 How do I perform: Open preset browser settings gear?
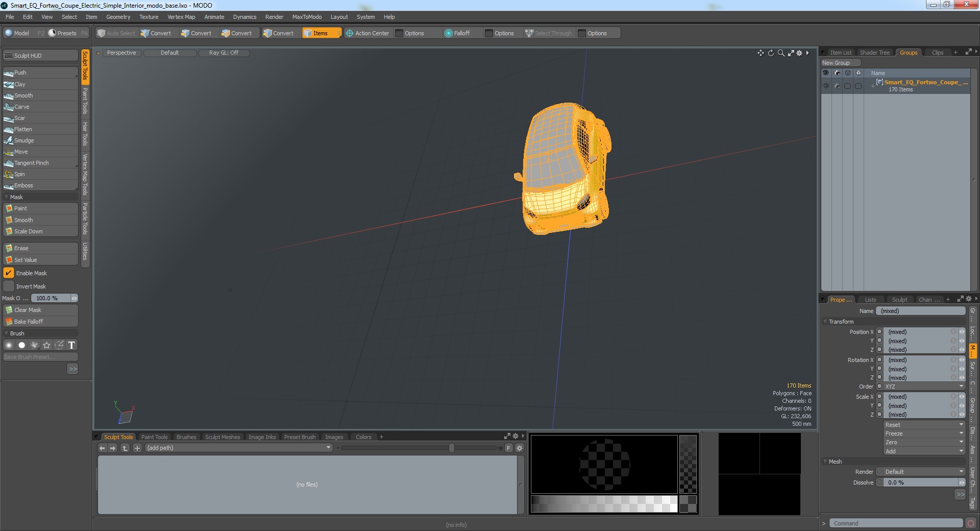[520, 448]
